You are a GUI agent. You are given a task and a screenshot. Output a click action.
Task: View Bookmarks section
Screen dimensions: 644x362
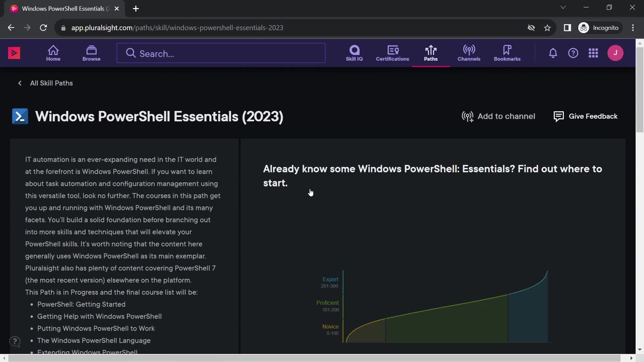[x=507, y=53]
